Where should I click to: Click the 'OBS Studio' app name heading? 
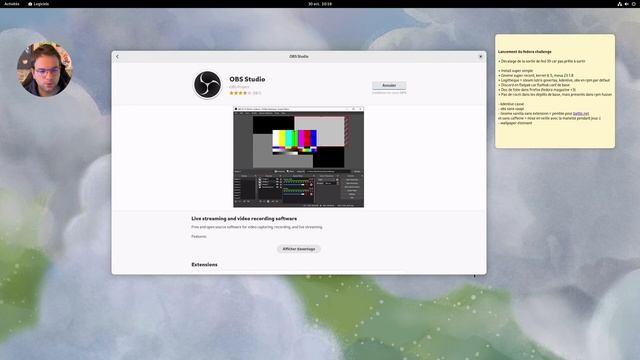(x=247, y=79)
